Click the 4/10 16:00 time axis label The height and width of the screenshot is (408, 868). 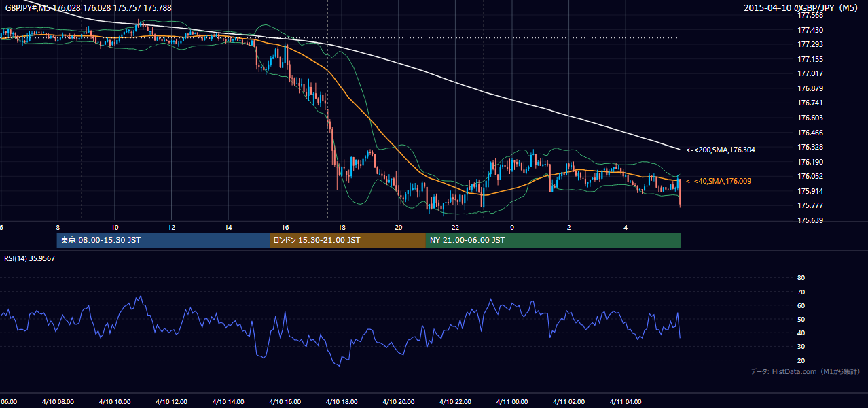[x=285, y=402]
